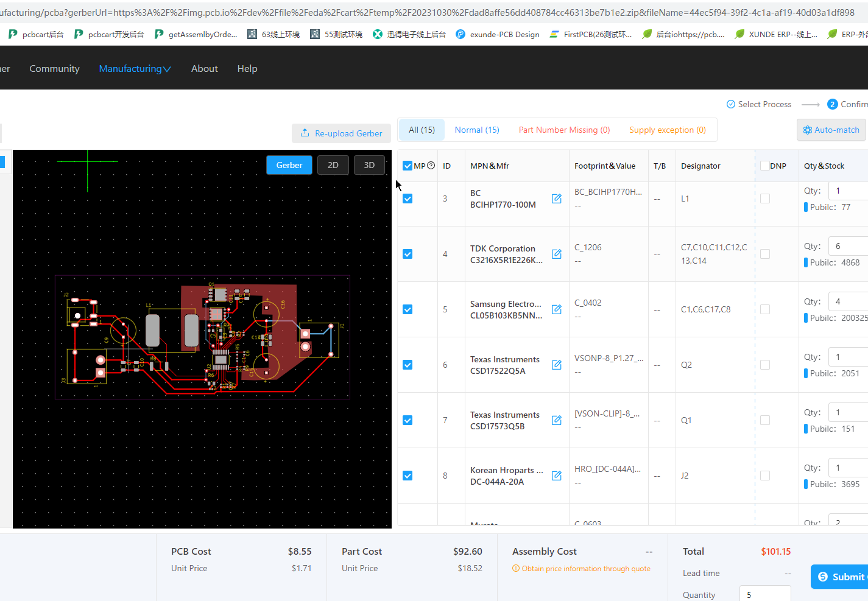Edit the TDK Corporation part entry
868x601 pixels.
coord(556,254)
